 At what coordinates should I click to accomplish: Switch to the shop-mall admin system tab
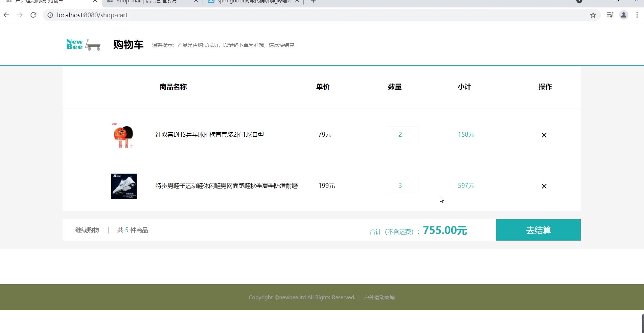[x=149, y=2]
